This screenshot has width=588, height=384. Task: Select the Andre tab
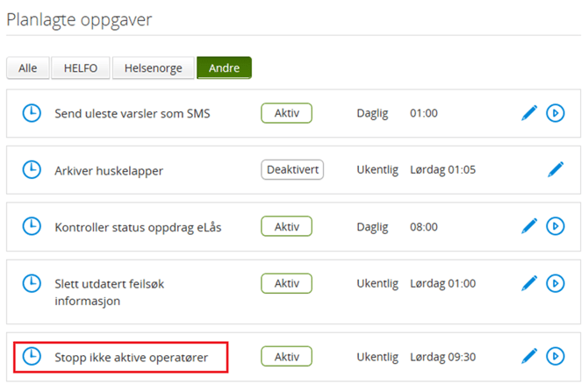point(224,68)
